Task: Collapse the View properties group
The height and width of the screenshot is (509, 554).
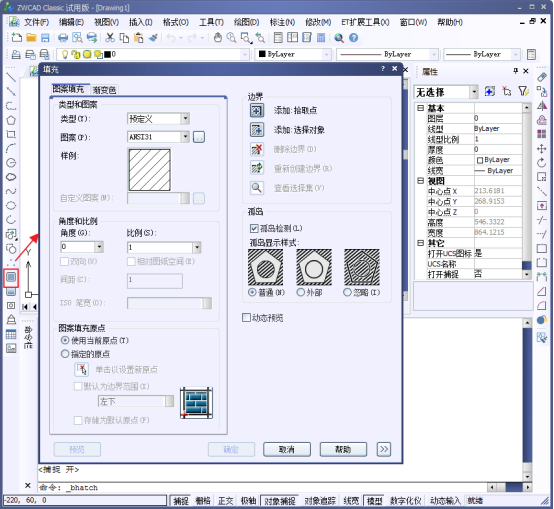Action: tap(420, 180)
